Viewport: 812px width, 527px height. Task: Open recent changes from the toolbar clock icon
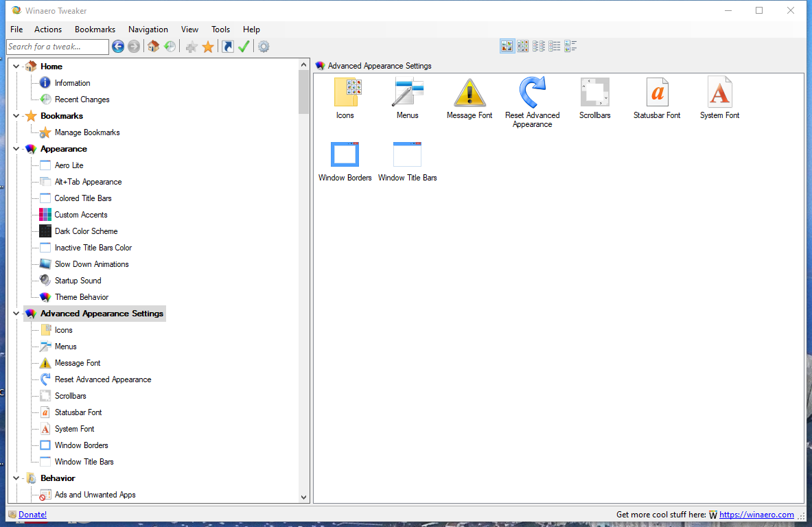tap(170, 47)
